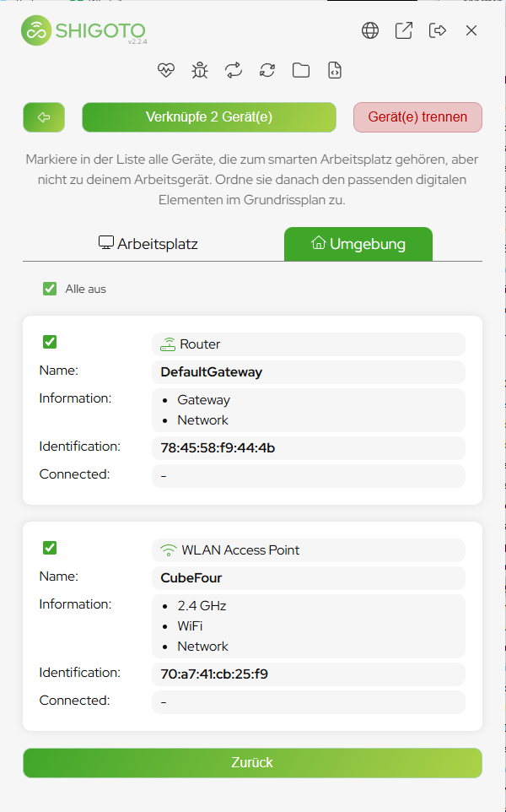
Task: Click the circular refresh sync icon
Action: click(267, 70)
